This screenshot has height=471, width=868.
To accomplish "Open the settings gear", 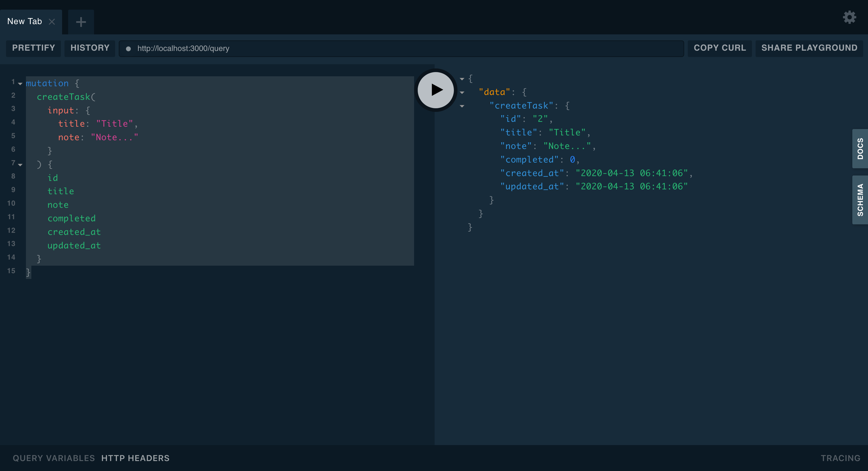I will [850, 17].
